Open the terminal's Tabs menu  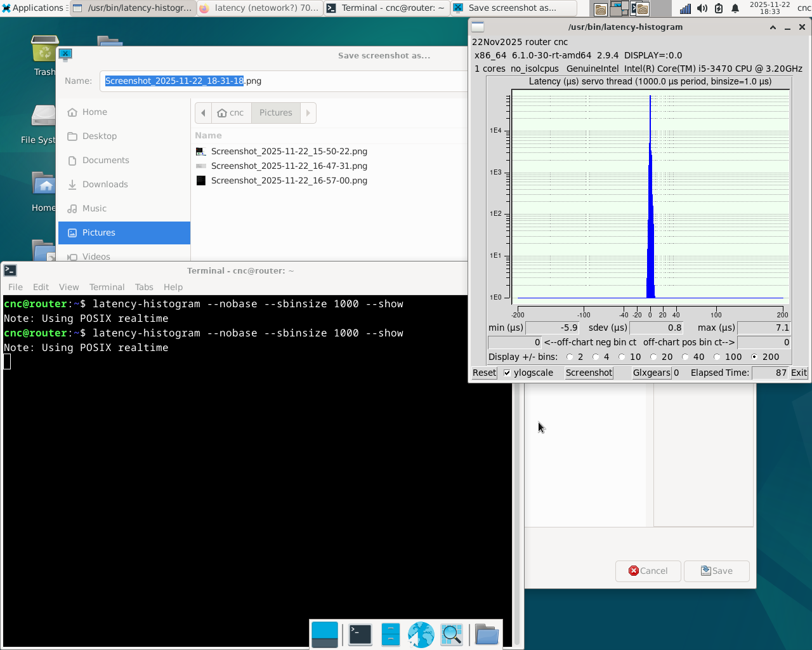point(144,287)
